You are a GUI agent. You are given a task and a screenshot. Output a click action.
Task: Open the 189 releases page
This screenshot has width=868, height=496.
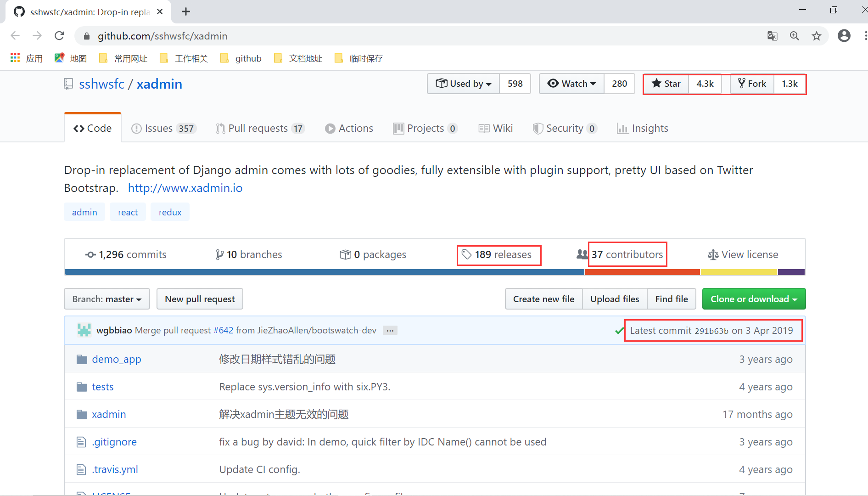497,254
